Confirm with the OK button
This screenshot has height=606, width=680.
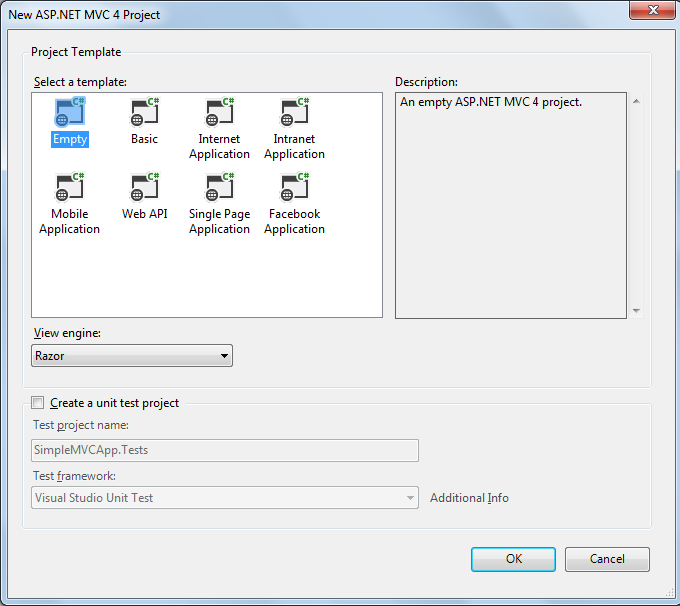click(x=513, y=559)
